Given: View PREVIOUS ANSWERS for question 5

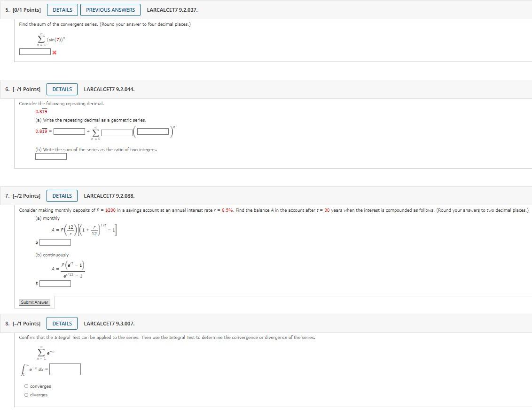Looking at the screenshot, I should pos(110,10).
